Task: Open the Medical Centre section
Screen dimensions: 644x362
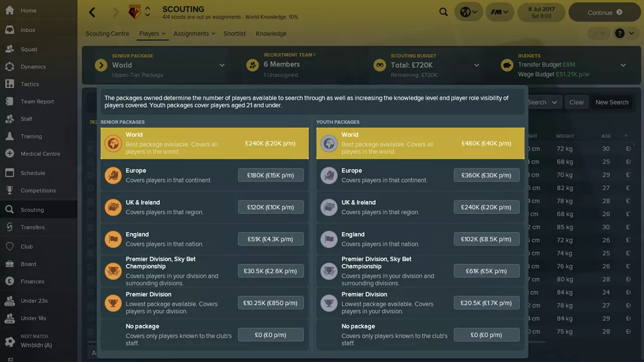Action: [x=40, y=154]
